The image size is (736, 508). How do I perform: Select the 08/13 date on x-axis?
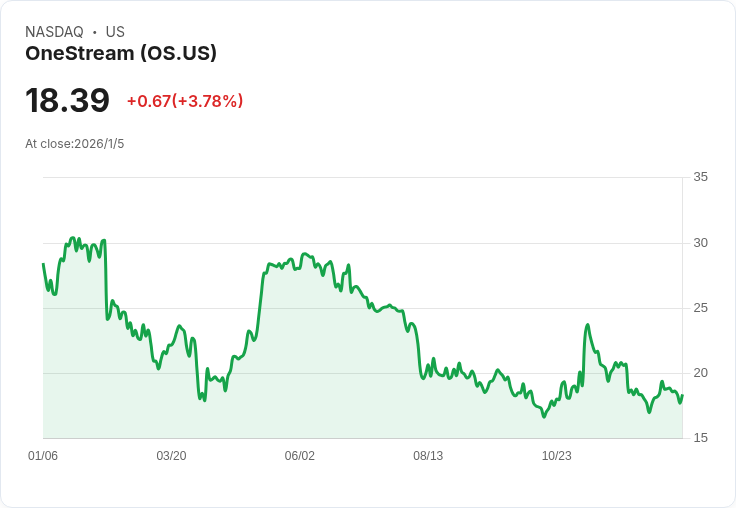click(x=428, y=456)
